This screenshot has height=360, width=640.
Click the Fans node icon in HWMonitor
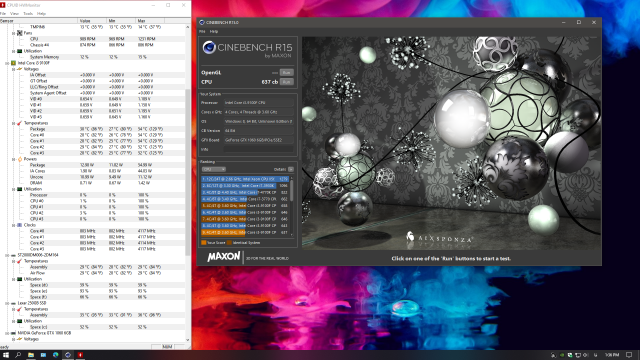coord(19,33)
